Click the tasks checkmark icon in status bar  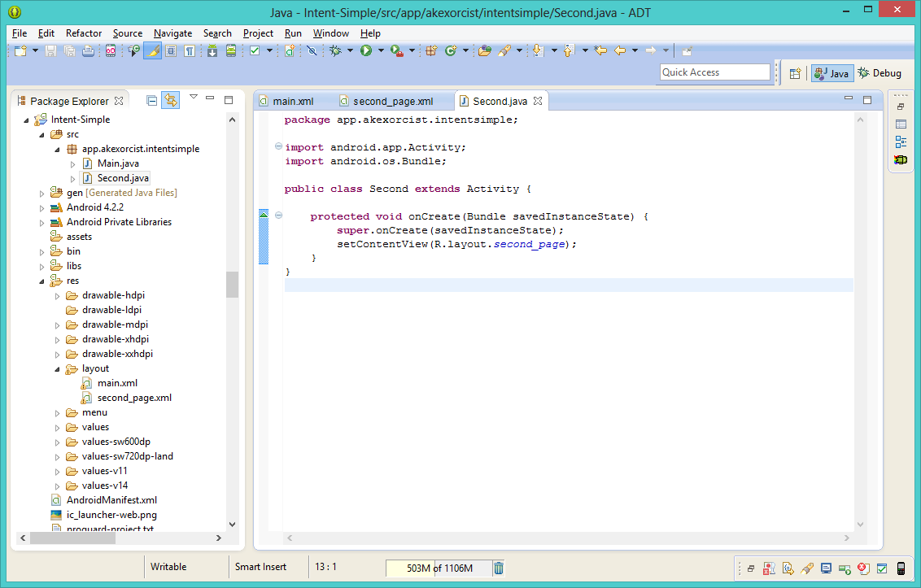882,568
